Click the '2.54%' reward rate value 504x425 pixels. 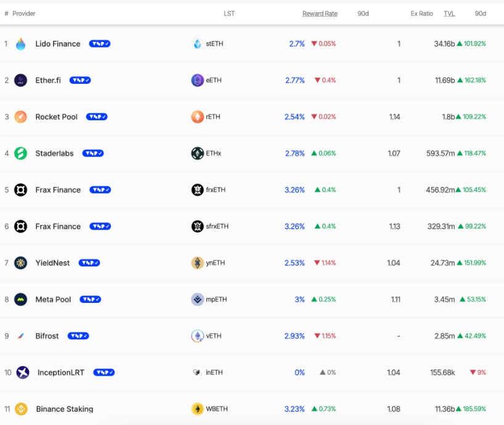pyautogui.click(x=295, y=117)
